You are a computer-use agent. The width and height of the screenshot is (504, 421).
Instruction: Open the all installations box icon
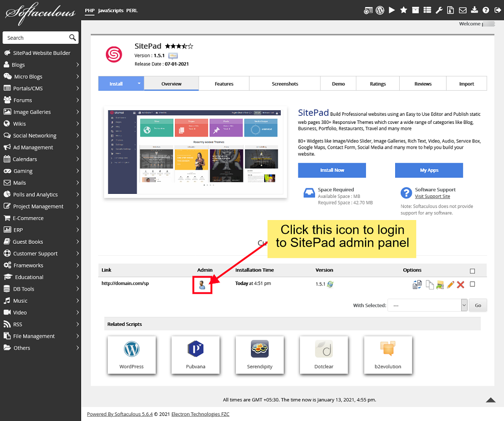click(415, 10)
